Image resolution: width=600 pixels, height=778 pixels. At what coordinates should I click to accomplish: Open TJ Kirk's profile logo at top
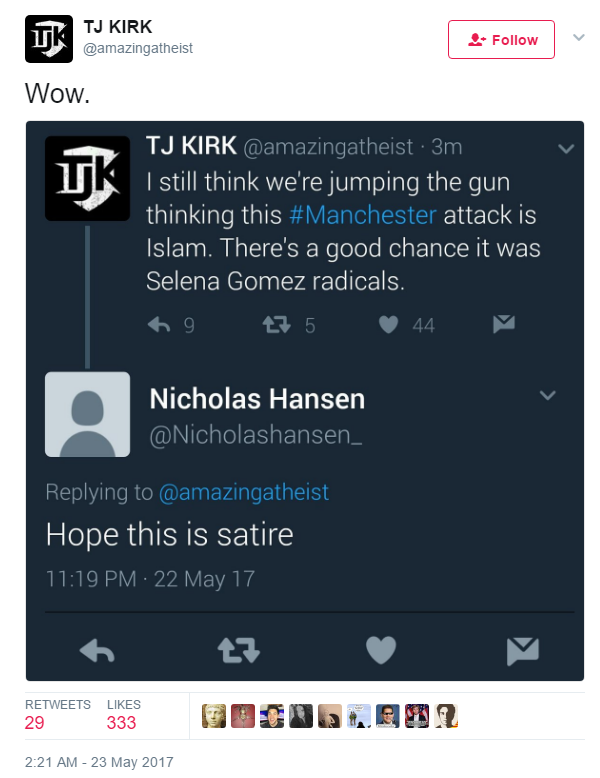point(48,40)
